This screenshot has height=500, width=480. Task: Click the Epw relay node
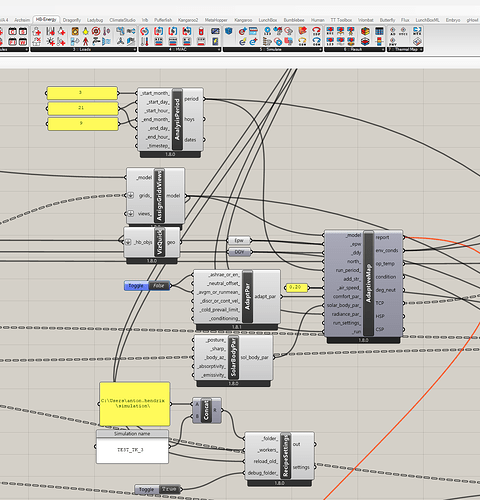click(x=239, y=240)
